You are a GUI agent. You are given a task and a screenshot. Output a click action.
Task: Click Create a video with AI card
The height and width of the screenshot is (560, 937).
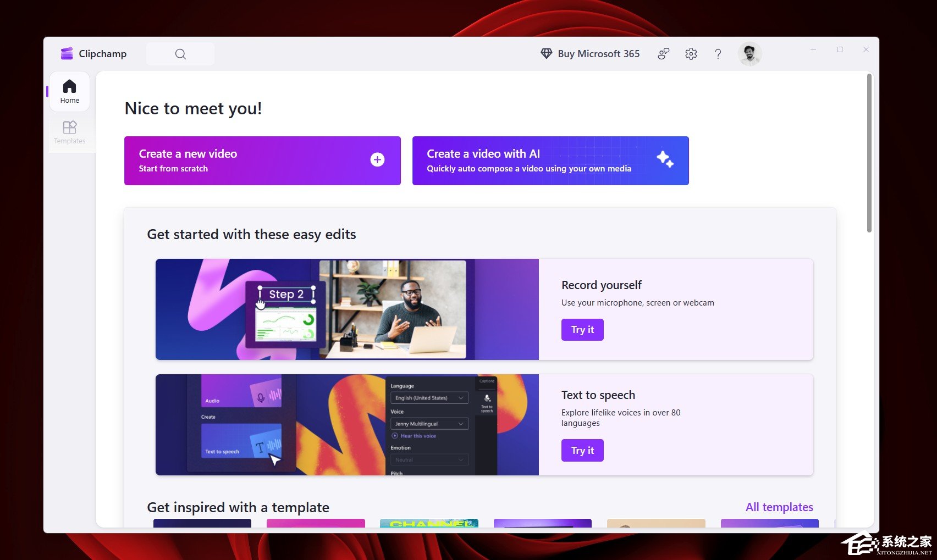coord(550,160)
